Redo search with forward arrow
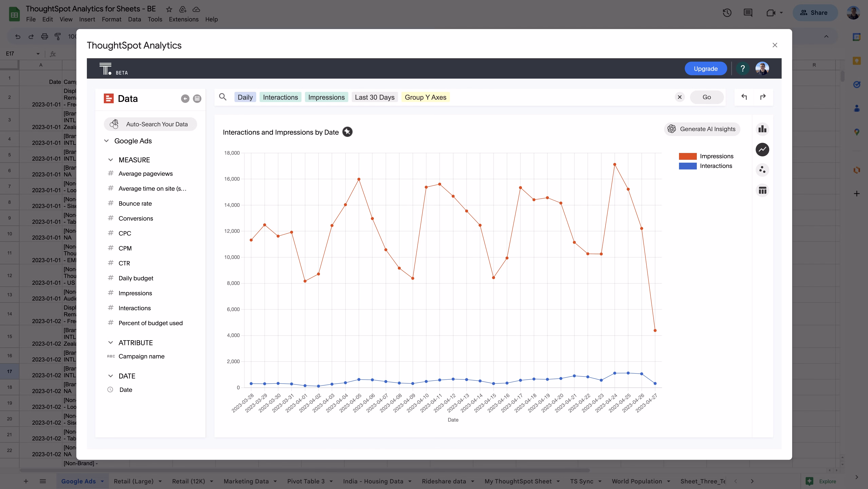Viewport: 868px width, 489px height. pos(763,97)
